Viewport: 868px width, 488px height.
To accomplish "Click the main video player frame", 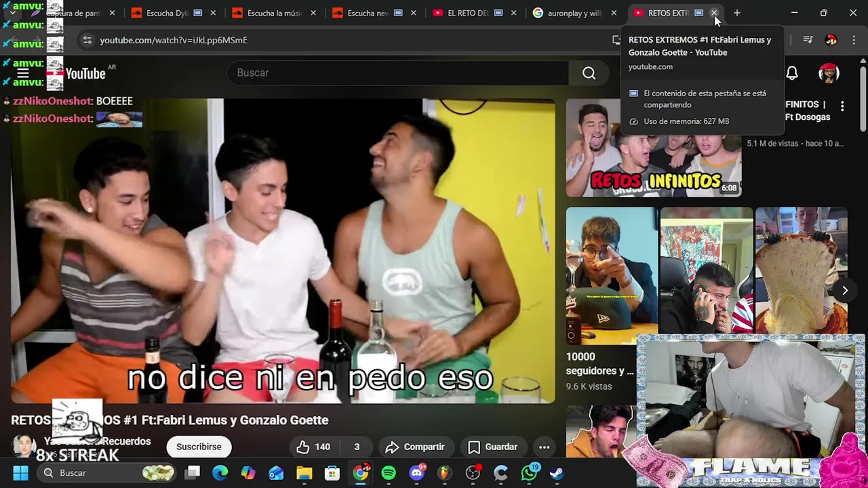I will [x=283, y=251].
